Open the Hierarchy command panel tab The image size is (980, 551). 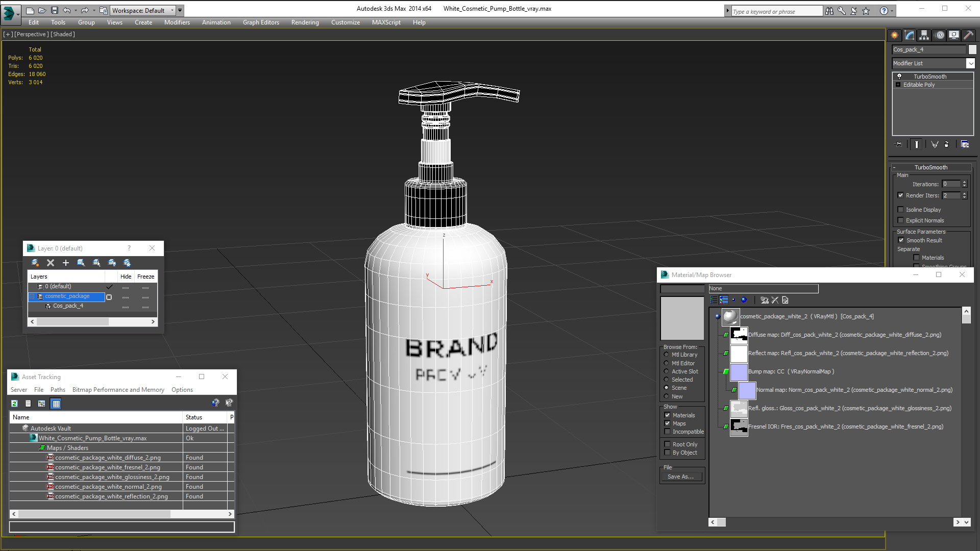tap(924, 35)
